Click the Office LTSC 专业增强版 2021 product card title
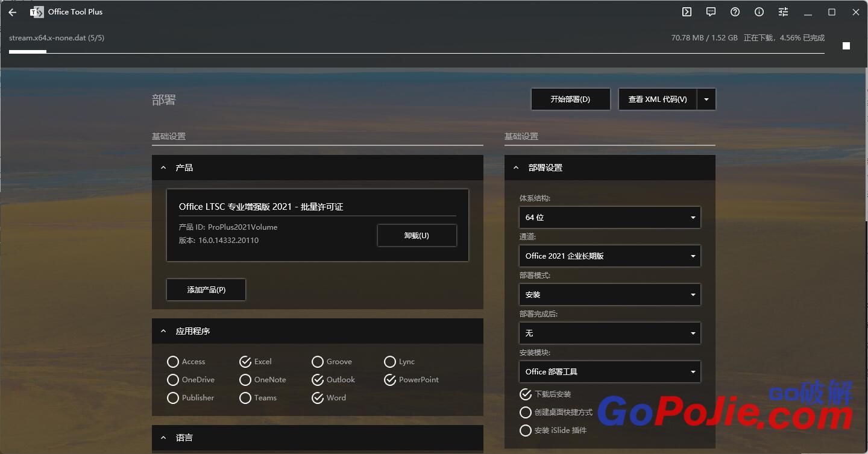 [x=261, y=207]
